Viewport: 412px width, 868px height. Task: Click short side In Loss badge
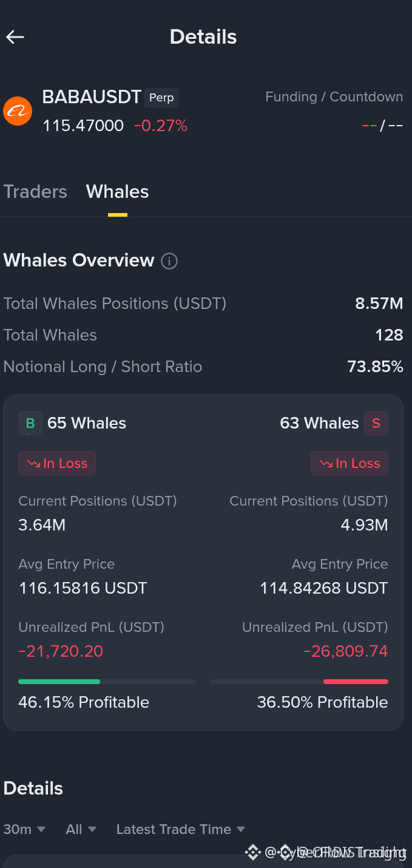[350, 464]
